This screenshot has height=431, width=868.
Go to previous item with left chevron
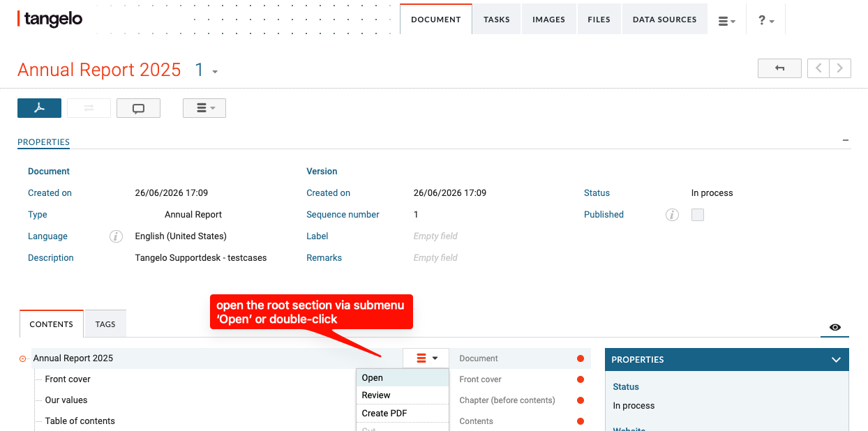coord(818,68)
